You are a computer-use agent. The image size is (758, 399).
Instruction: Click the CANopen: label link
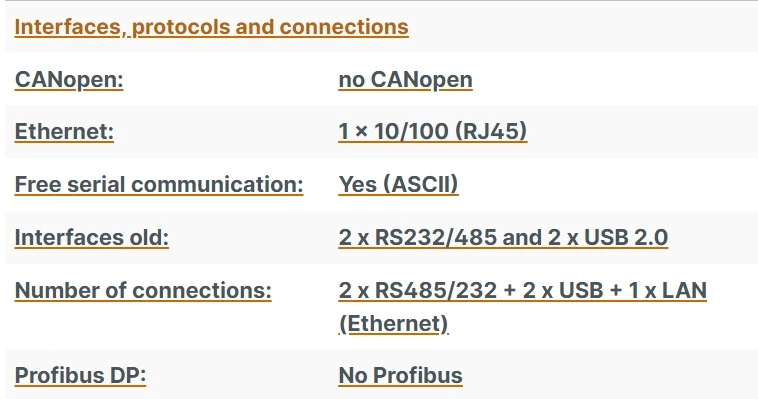click(x=69, y=80)
